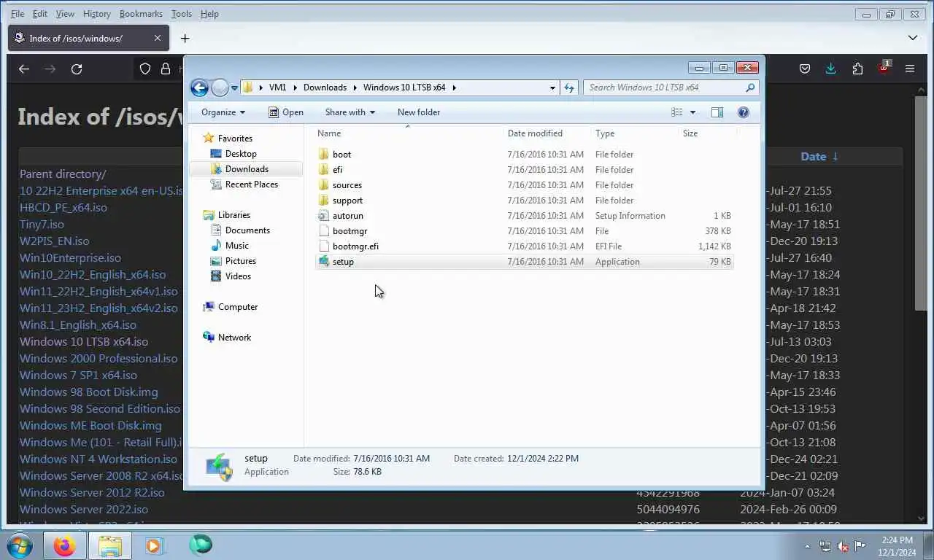
Task: Click Downloads in breadcrumb path
Action: click(x=325, y=87)
